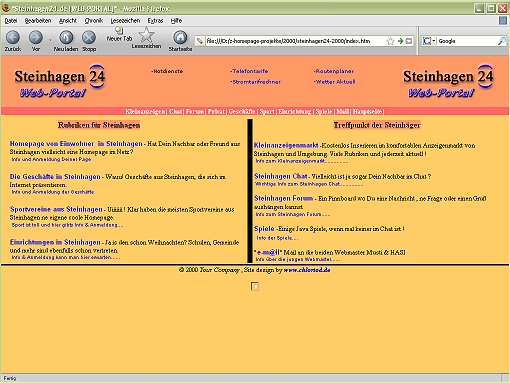
Task: Open the Extras menu
Action: coord(155,21)
